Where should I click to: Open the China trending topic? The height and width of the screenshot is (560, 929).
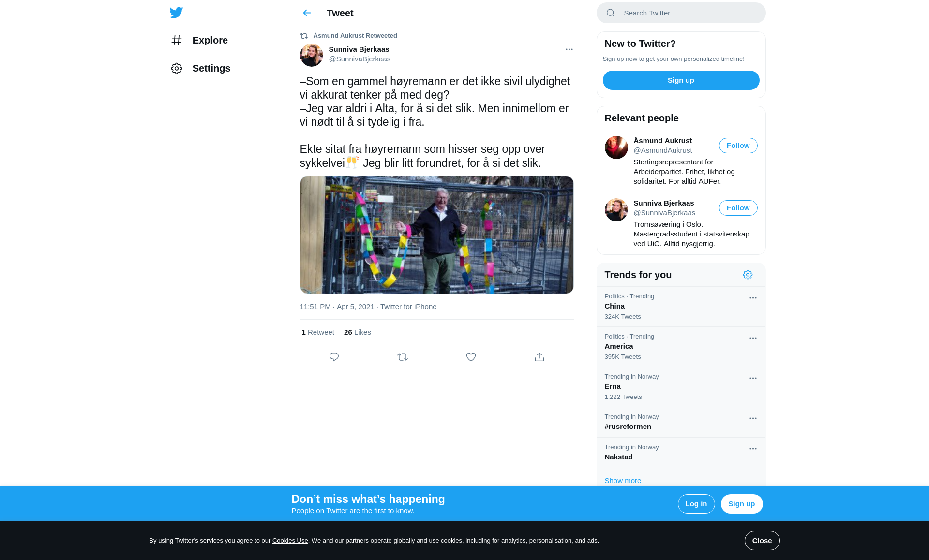coord(681,307)
